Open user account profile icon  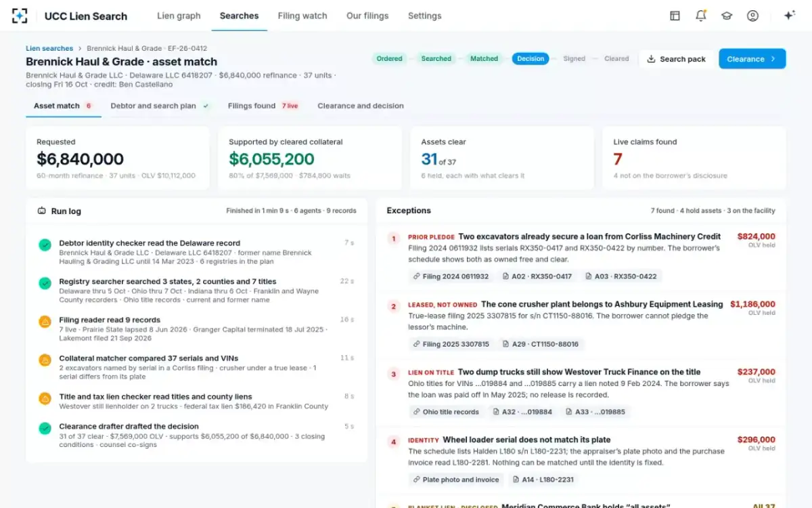point(752,16)
